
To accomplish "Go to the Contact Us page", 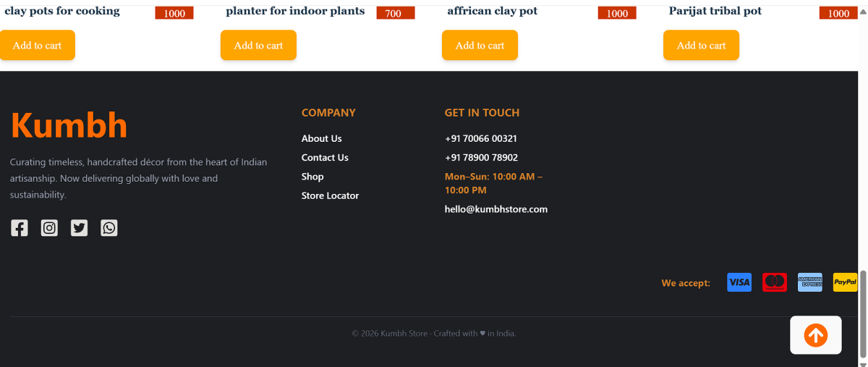I will tap(325, 157).
